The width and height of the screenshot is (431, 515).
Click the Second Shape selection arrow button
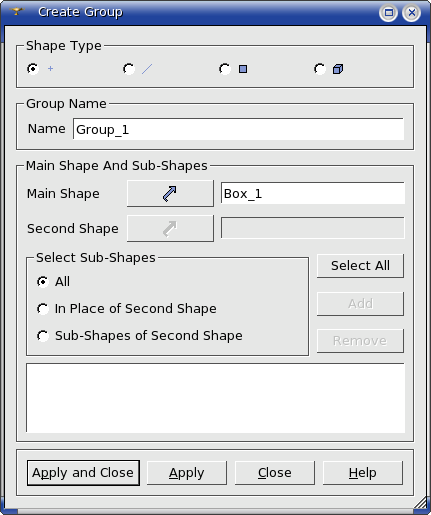(170, 228)
